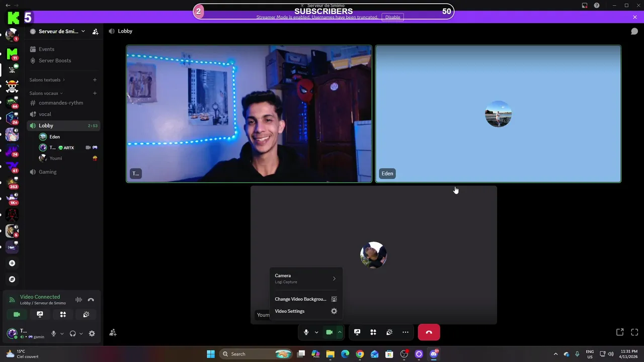This screenshot has width=644, height=362.
Task: Focus the webcam video tile of T...
Action: [249, 114]
